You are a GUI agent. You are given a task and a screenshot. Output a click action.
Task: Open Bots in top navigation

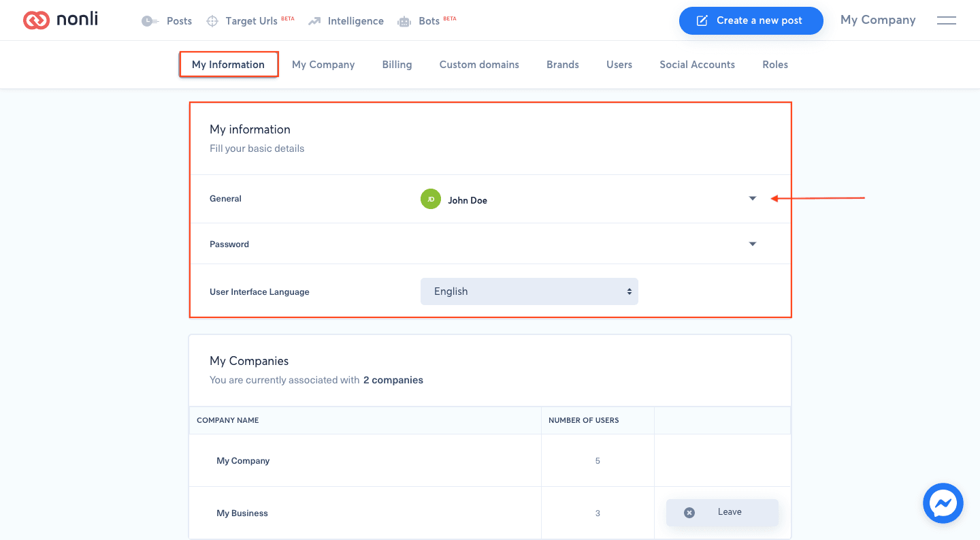(429, 21)
